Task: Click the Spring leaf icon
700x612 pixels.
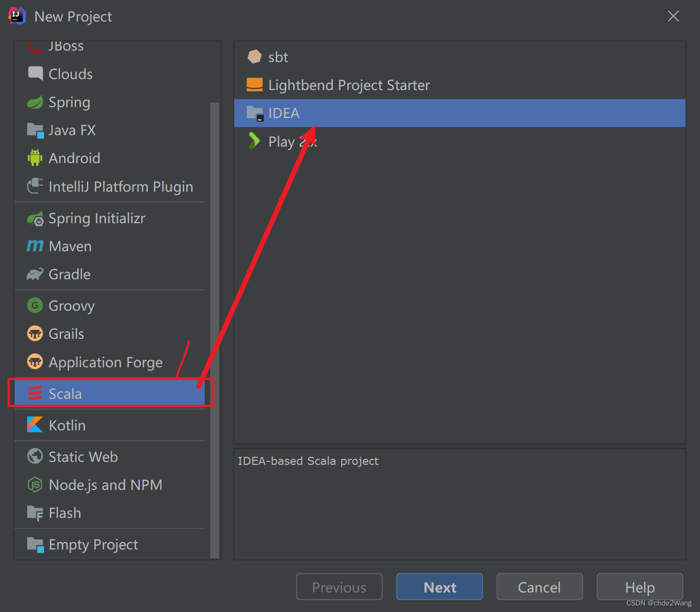Action: [35, 102]
